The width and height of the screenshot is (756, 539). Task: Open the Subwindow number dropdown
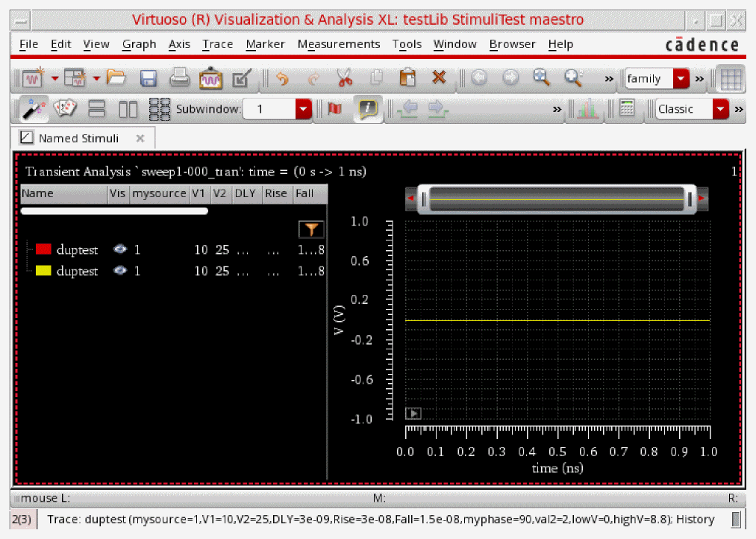click(x=303, y=109)
